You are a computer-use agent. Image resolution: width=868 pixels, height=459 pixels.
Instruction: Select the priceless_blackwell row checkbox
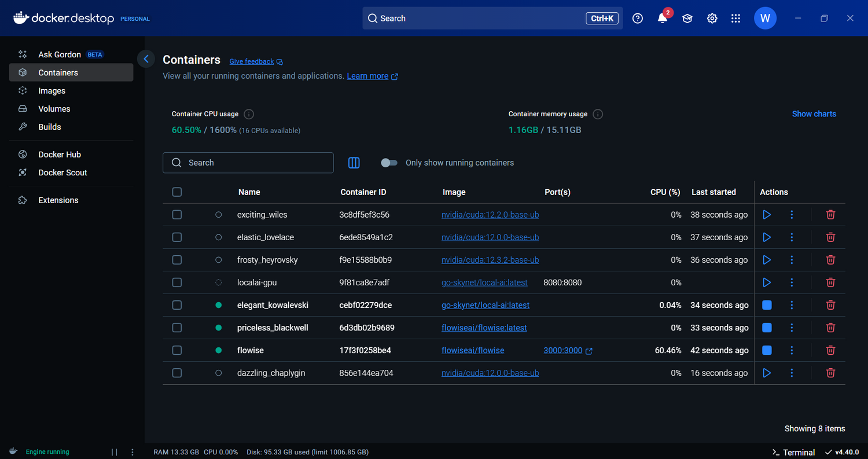(177, 328)
